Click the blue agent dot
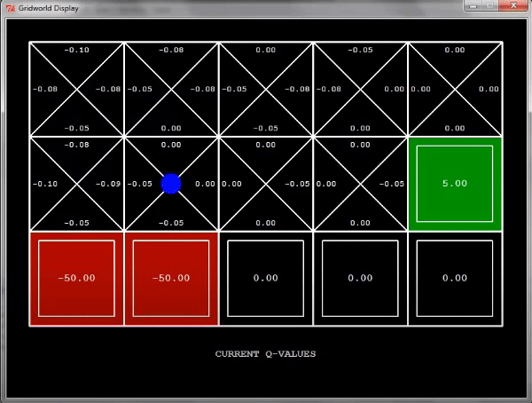The height and width of the screenshot is (403, 532). (x=171, y=184)
